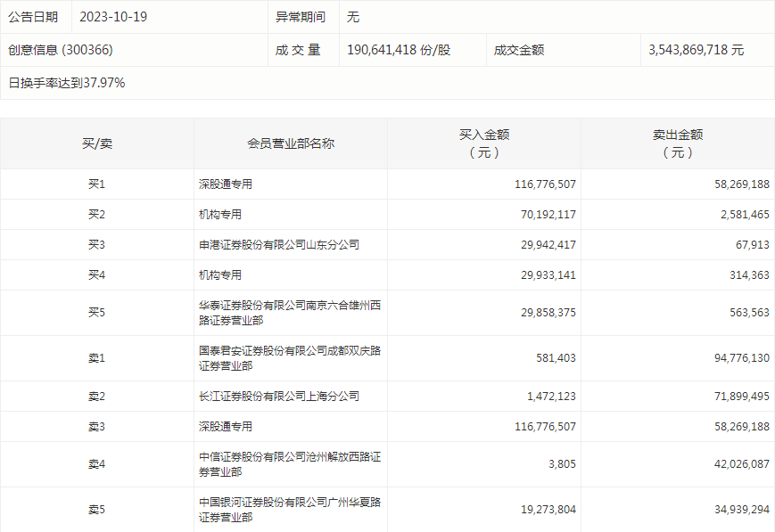Click the 卖4 row label

click(97, 464)
